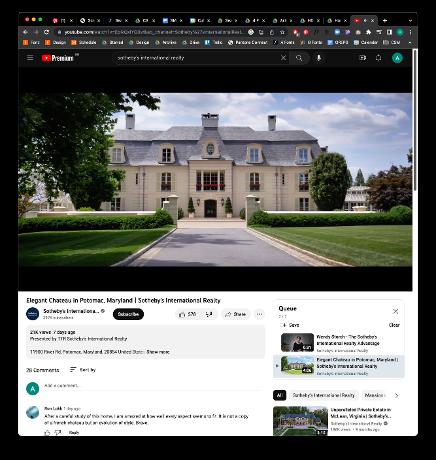This screenshot has height=460, width=436.
Task: Like the video with thumbs up
Action: (188, 314)
